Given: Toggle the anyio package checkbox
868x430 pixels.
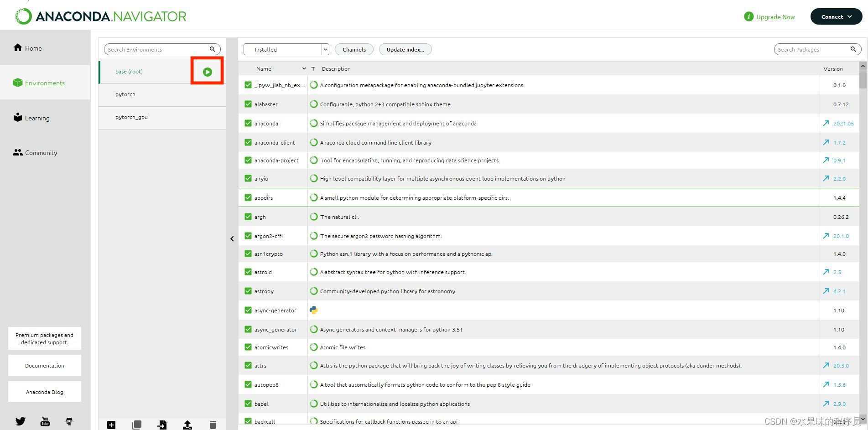Looking at the screenshot, I should click(248, 178).
